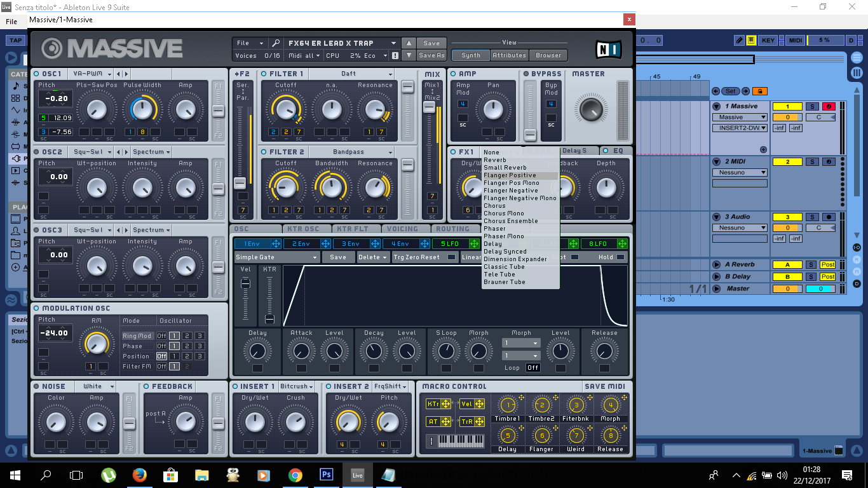Image resolution: width=868 pixels, height=488 pixels.
Task: Click the envelope Save button
Action: tap(338, 257)
